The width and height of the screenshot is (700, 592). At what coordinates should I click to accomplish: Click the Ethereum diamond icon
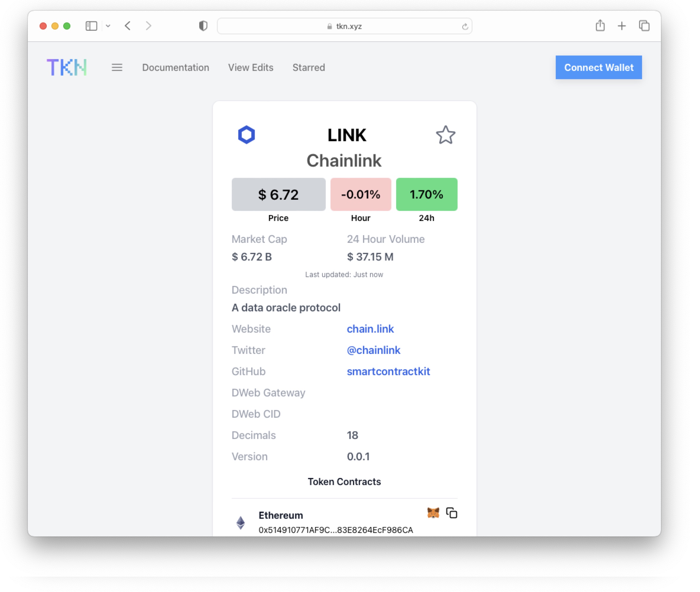click(241, 522)
